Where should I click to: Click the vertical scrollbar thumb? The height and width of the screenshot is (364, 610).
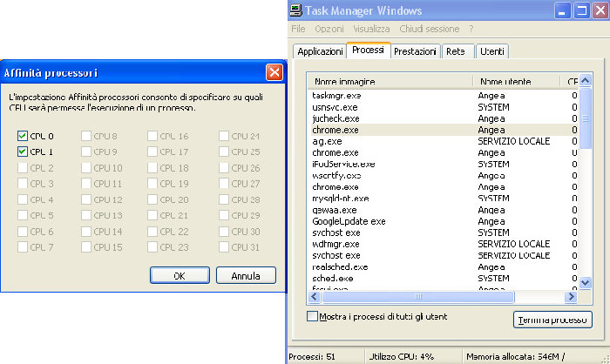tap(585, 118)
